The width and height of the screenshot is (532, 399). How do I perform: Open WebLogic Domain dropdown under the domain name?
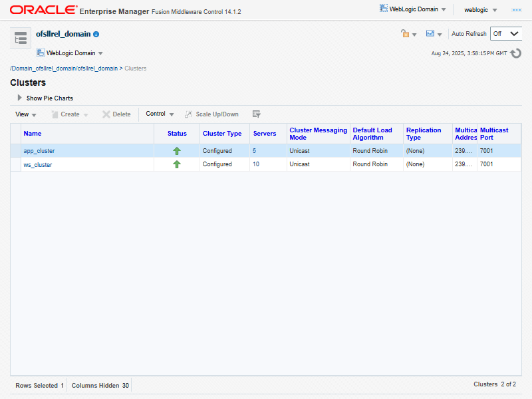click(x=70, y=53)
